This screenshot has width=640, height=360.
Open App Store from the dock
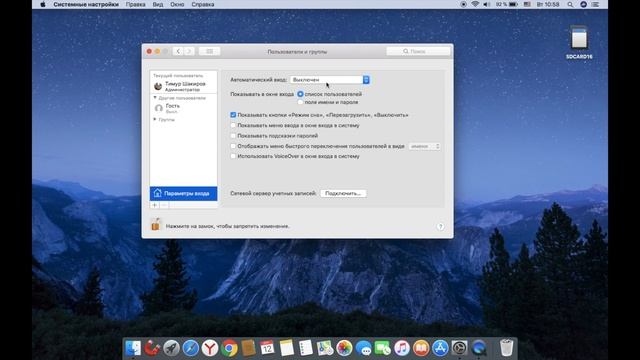point(440,348)
